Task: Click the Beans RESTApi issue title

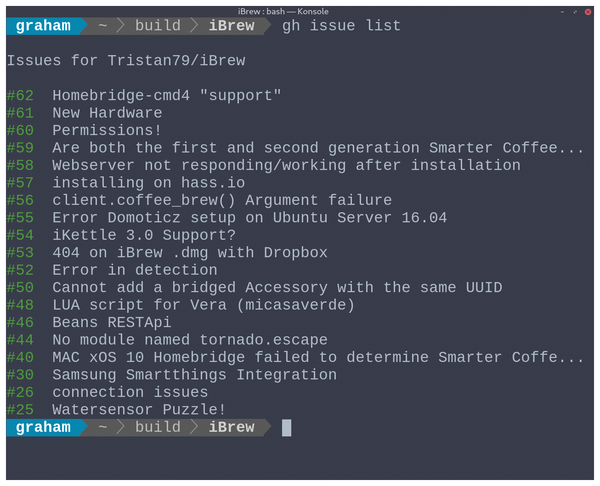Action: (112, 323)
